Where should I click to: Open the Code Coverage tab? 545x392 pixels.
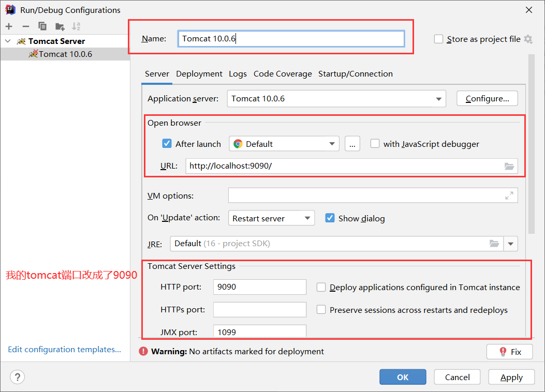coord(283,74)
